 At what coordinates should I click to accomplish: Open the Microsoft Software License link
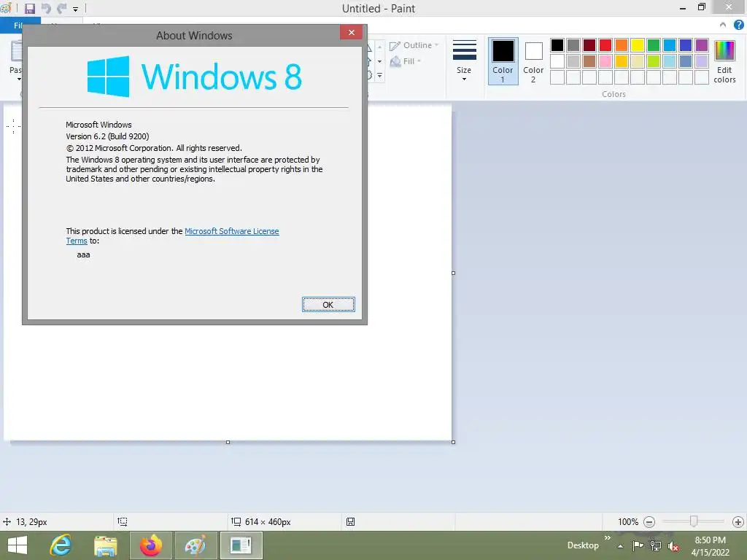click(231, 231)
